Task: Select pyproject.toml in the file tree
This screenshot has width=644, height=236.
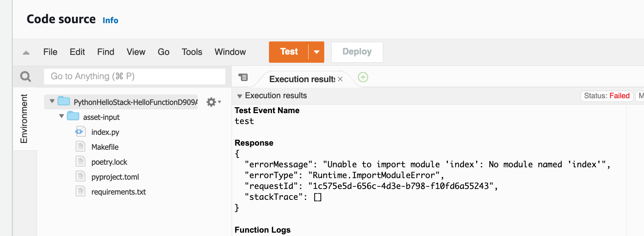Action: (115, 177)
